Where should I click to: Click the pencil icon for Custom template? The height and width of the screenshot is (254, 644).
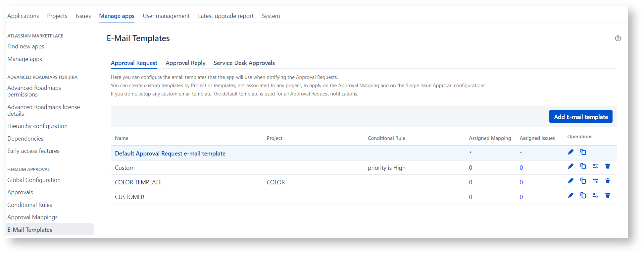click(x=570, y=166)
